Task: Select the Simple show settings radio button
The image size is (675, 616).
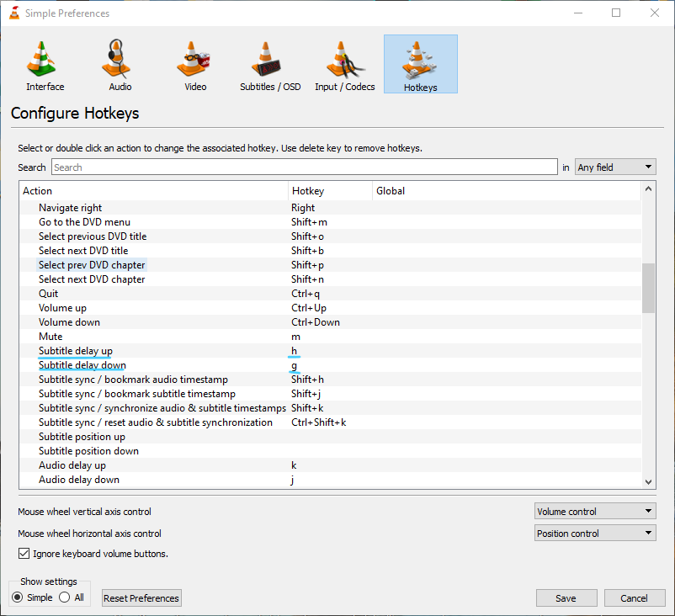Action: click(x=17, y=597)
